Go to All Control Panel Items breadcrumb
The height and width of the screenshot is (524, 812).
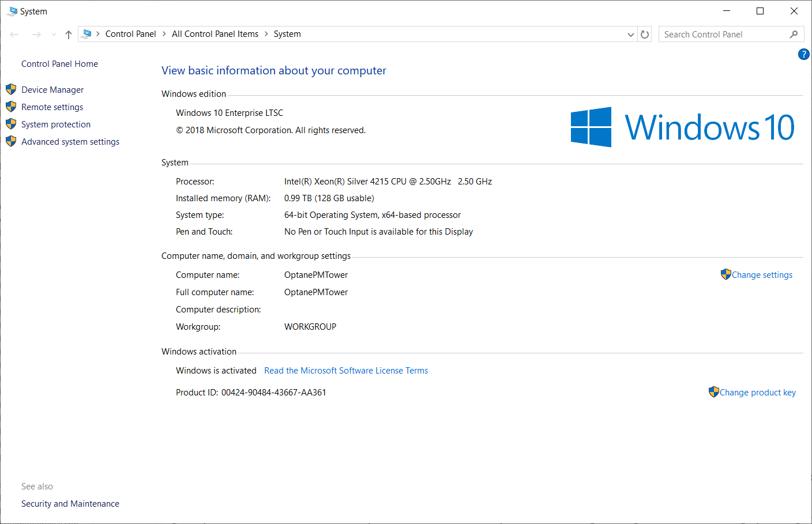[215, 34]
